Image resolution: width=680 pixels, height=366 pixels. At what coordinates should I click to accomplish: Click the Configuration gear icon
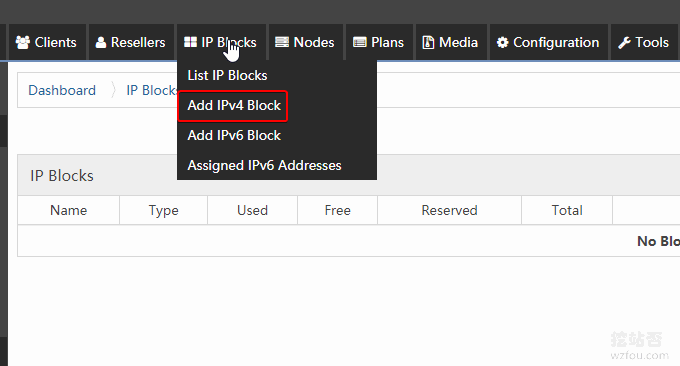pyautogui.click(x=503, y=42)
